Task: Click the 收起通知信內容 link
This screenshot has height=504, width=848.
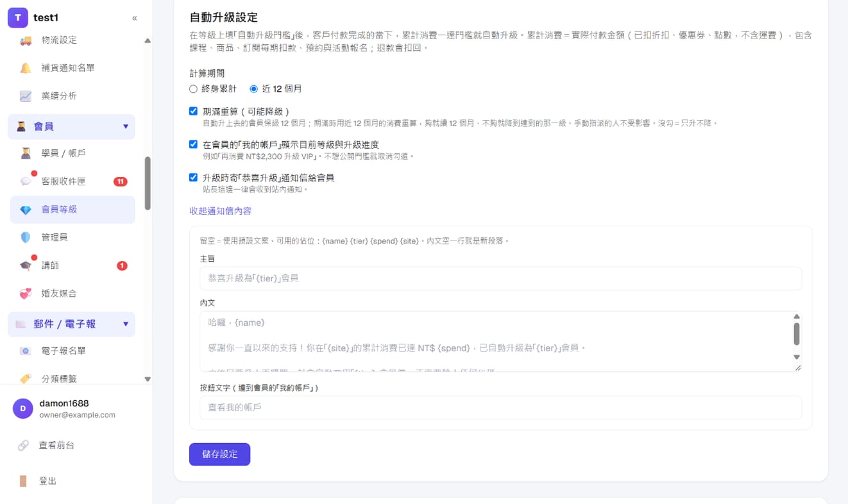Action: 220,211
